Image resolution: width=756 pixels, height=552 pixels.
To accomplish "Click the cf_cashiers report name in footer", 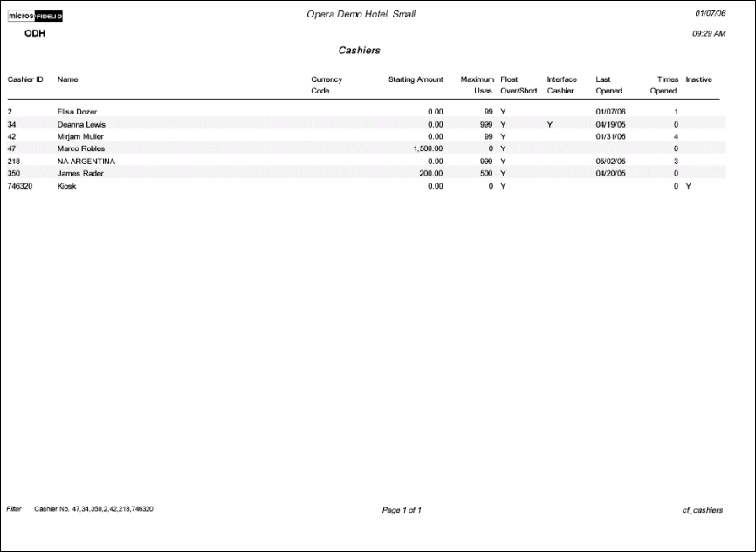I will click(x=702, y=510).
